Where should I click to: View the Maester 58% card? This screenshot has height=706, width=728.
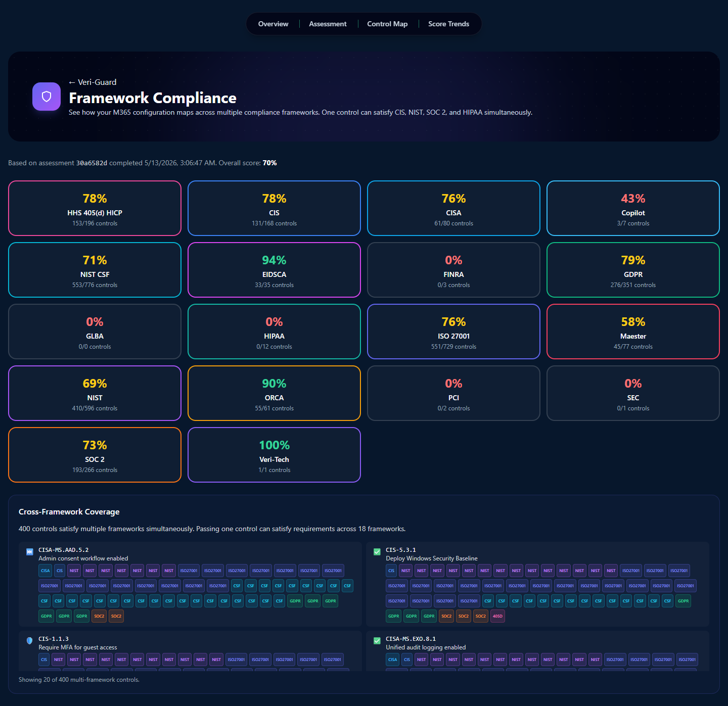pyautogui.click(x=633, y=332)
